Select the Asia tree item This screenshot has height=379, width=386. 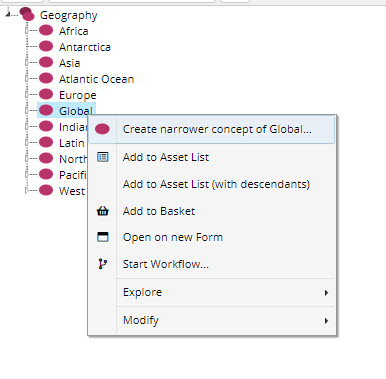point(69,63)
